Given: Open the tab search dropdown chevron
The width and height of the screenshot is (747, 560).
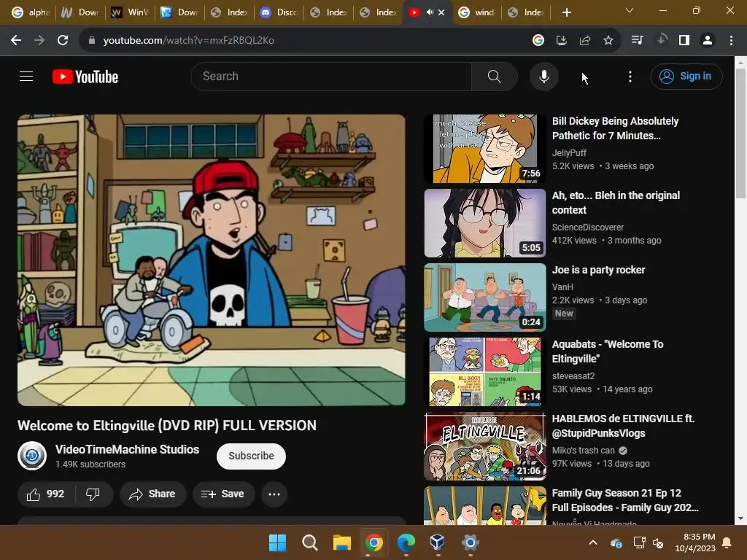Looking at the screenshot, I should pyautogui.click(x=630, y=10).
